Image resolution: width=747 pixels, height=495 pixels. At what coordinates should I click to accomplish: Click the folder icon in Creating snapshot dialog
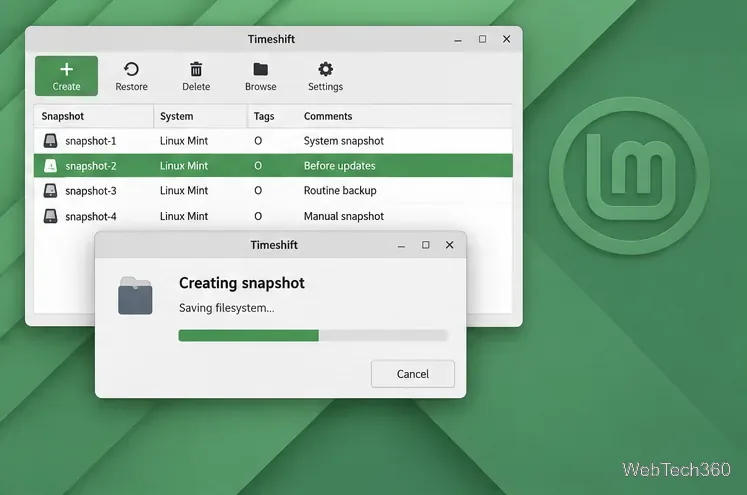135,295
